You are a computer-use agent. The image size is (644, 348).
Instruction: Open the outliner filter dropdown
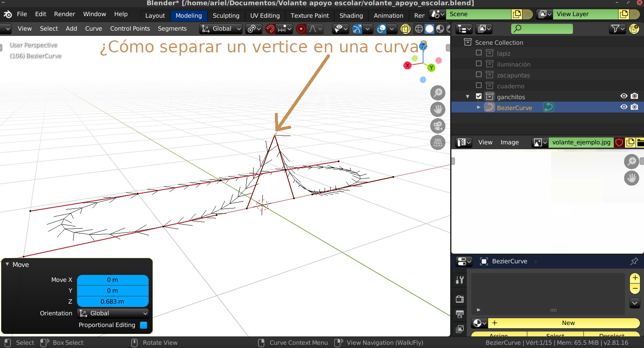617,29
